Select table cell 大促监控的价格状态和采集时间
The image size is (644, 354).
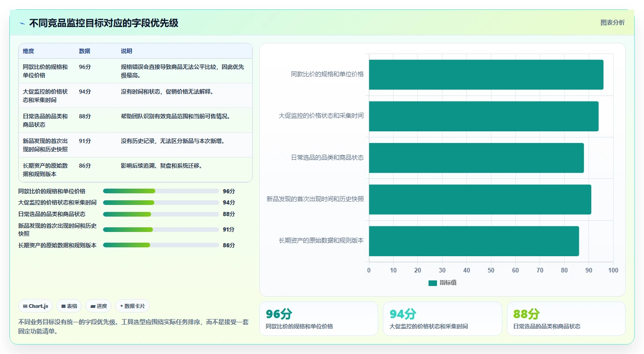click(x=45, y=95)
